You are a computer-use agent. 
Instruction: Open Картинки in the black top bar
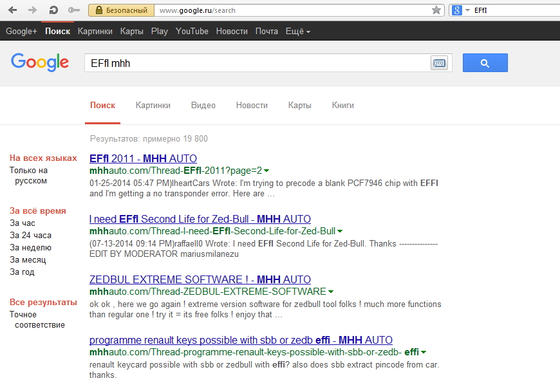pyautogui.click(x=95, y=32)
